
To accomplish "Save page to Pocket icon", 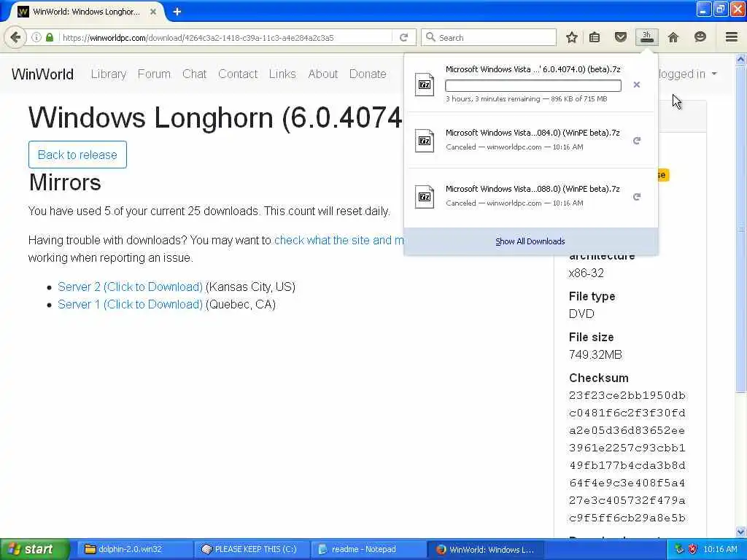I will (x=620, y=37).
